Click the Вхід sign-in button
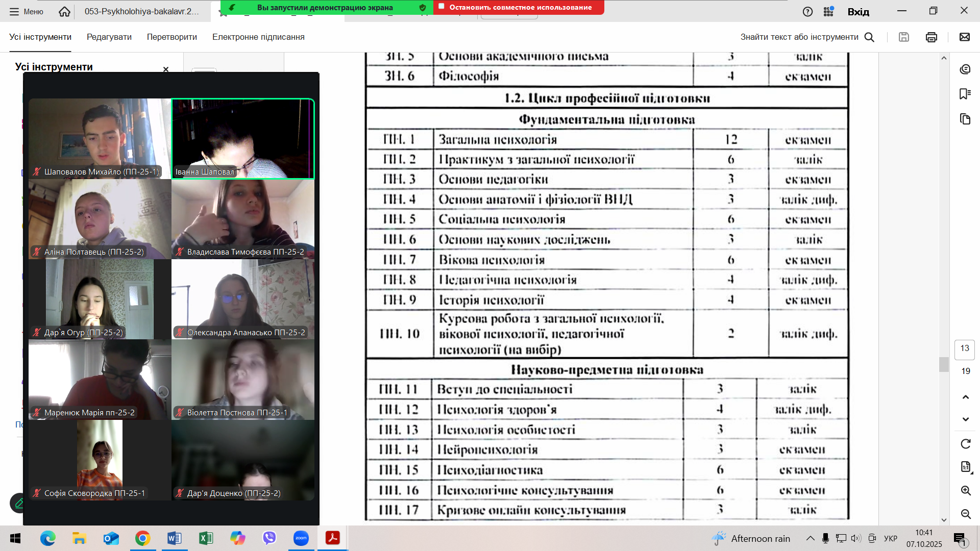 [859, 11]
